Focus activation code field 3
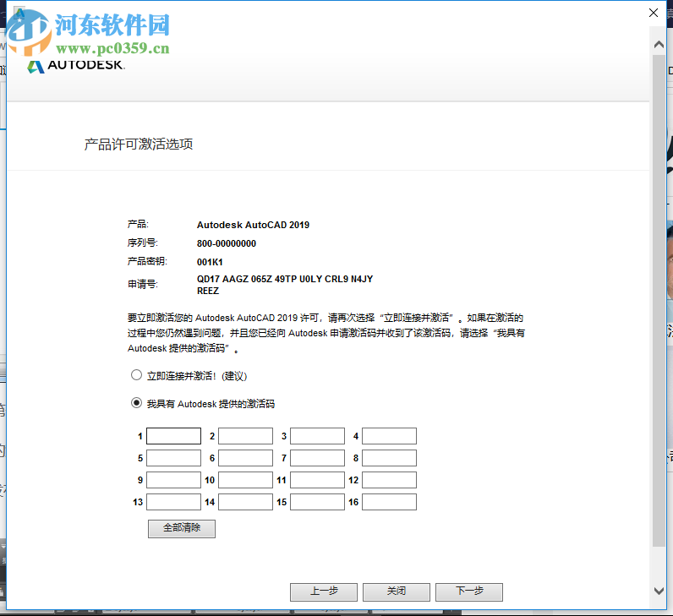 coord(318,436)
